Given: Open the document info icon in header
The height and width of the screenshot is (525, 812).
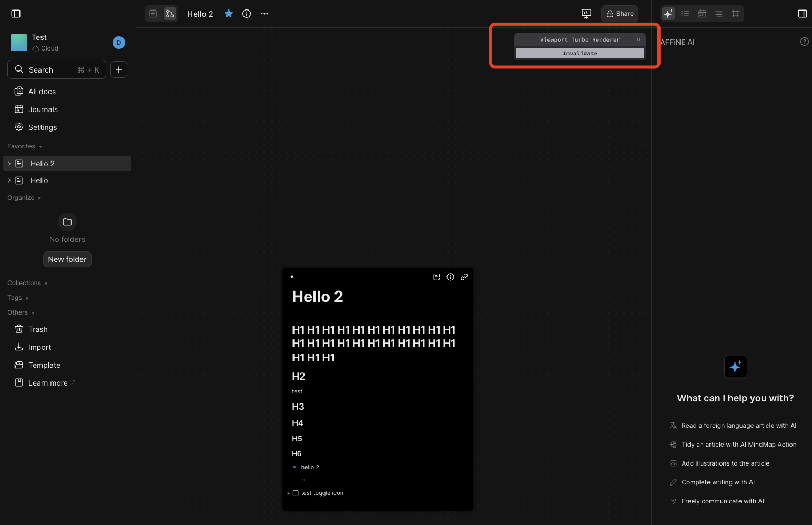Looking at the screenshot, I should pyautogui.click(x=247, y=14).
